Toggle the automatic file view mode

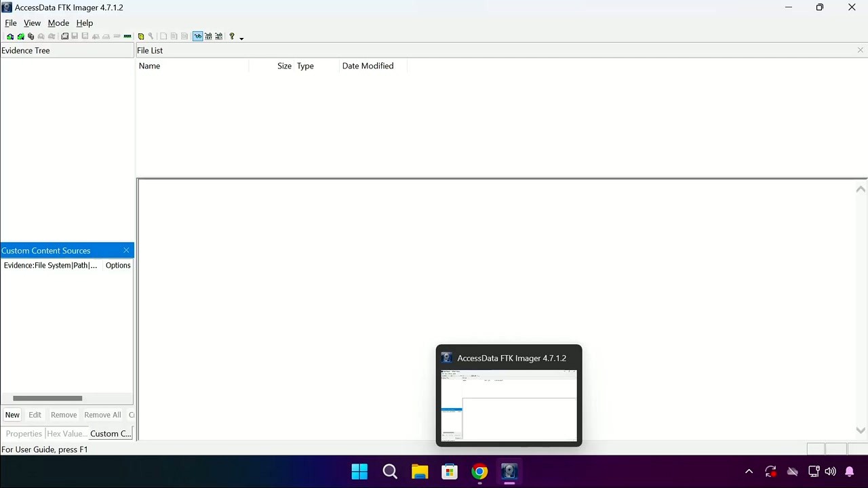(x=197, y=36)
